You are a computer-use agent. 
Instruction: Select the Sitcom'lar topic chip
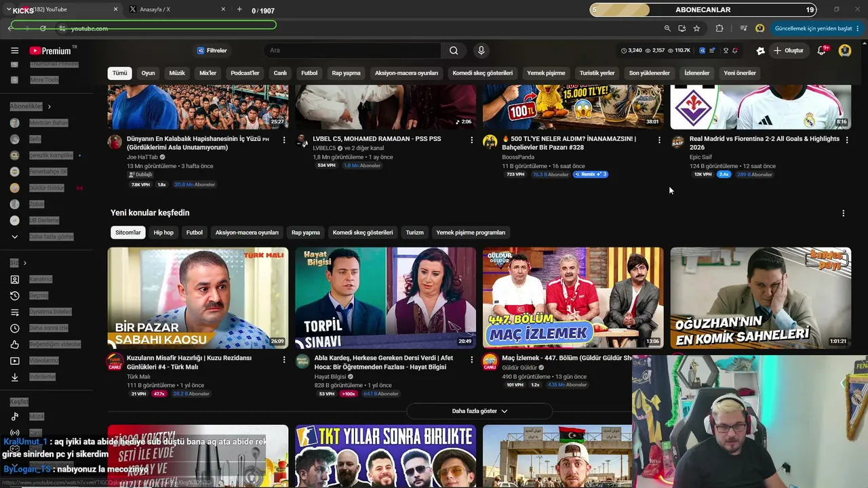tap(128, 232)
